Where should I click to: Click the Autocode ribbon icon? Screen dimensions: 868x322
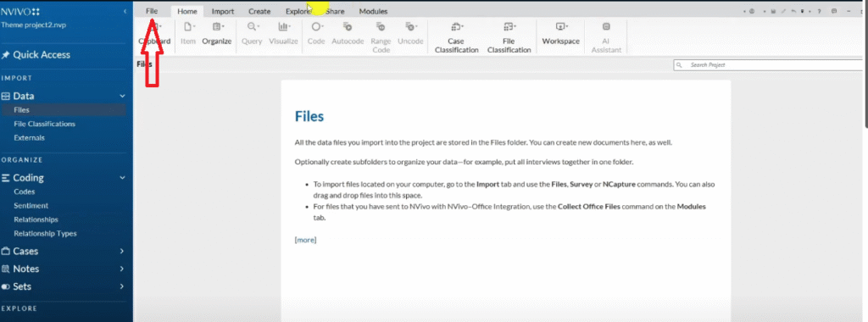point(348,26)
